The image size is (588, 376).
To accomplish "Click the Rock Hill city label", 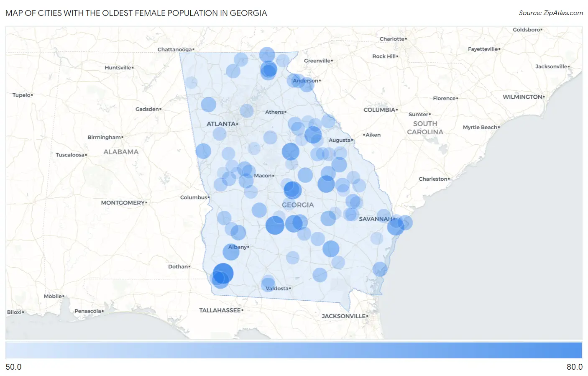I will coord(384,56).
